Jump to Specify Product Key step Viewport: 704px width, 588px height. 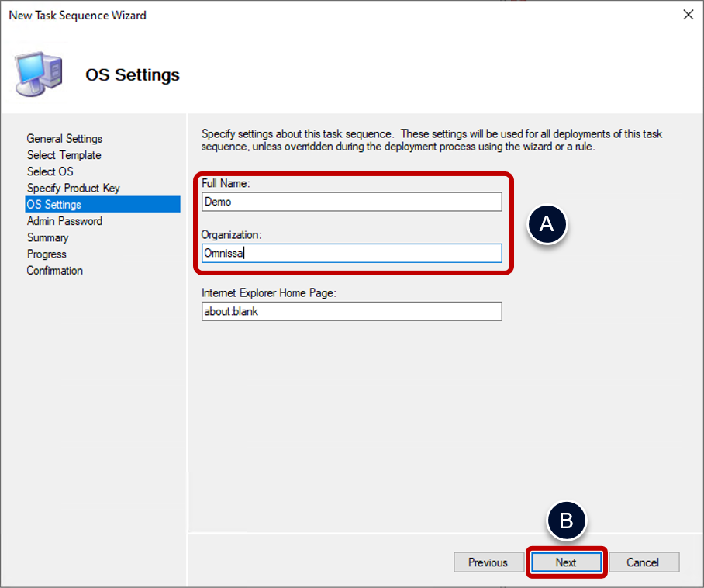[73, 188]
